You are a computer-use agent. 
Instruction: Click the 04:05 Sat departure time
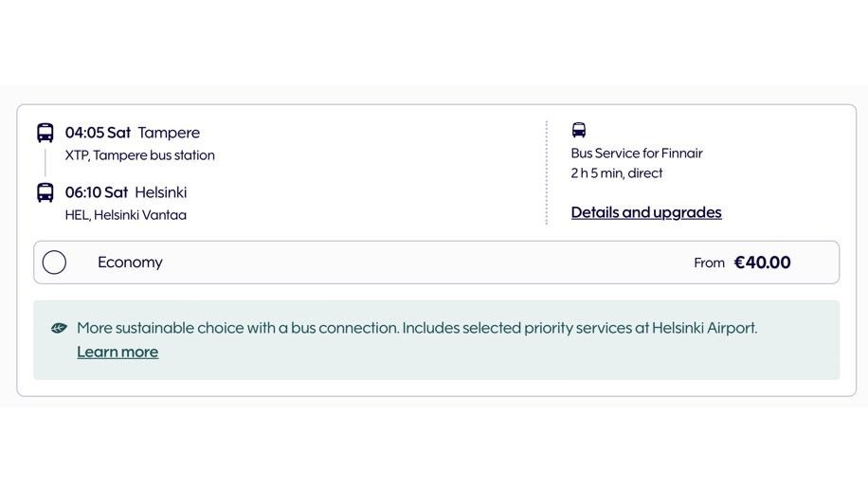click(98, 133)
